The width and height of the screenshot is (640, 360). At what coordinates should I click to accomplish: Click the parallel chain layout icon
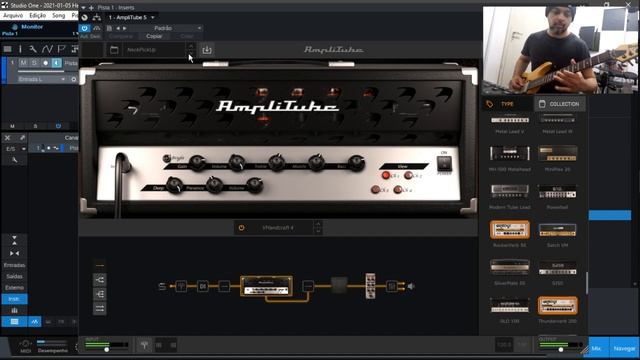click(100, 308)
